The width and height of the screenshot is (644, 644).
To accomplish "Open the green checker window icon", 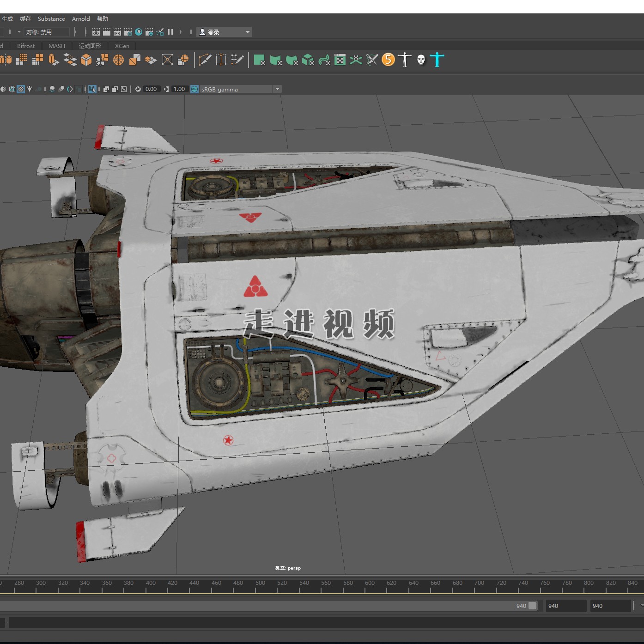I will click(340, 60).
